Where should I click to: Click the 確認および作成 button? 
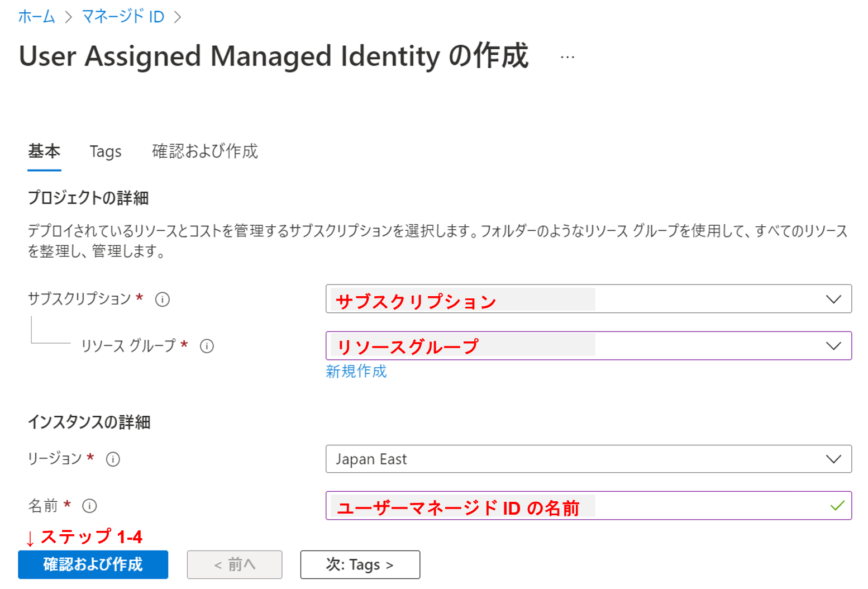(93, 564)
